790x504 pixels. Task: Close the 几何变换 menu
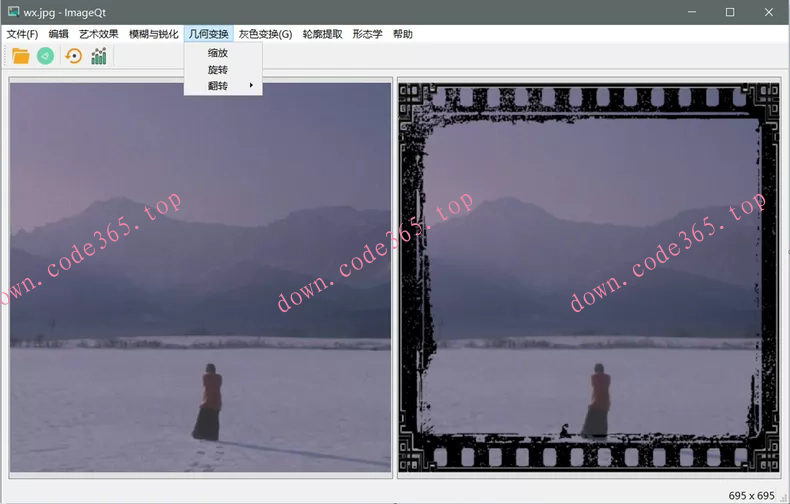pos(209,34)
